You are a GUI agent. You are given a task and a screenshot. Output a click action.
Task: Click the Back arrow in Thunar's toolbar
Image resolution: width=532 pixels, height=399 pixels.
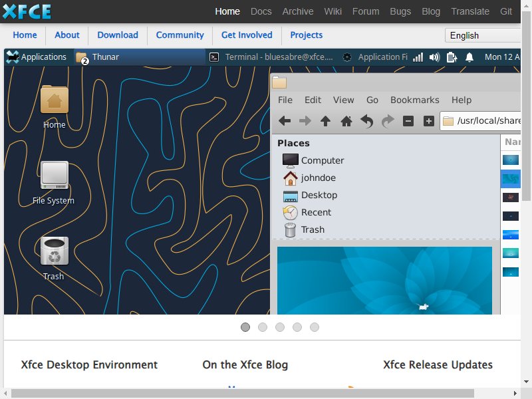[x=285, y=121]
